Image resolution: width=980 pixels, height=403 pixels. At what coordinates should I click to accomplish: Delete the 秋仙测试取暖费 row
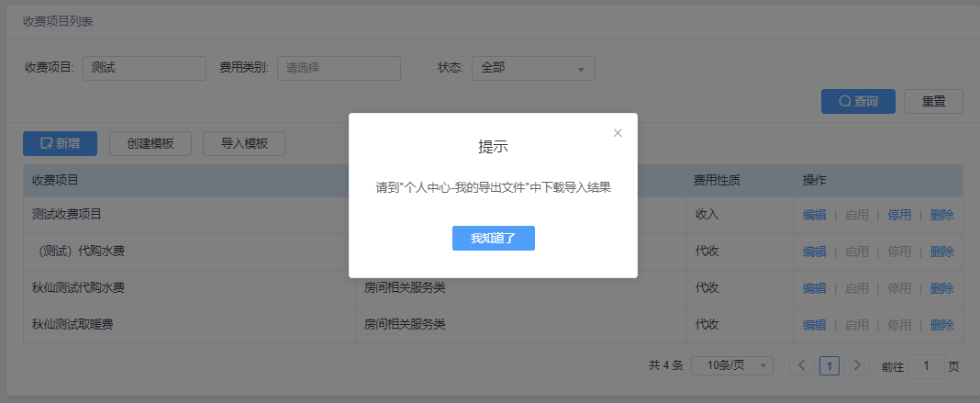tap(941, 325)
